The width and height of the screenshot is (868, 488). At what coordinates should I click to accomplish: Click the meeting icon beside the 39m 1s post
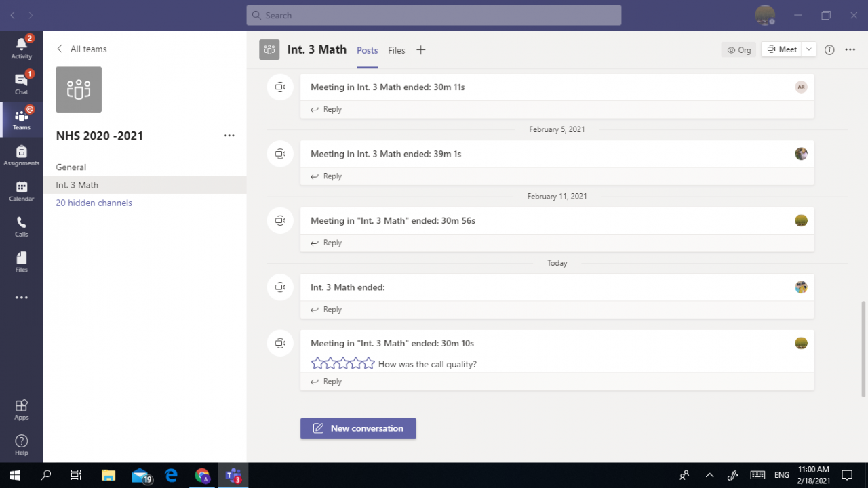tap(280, 154)
